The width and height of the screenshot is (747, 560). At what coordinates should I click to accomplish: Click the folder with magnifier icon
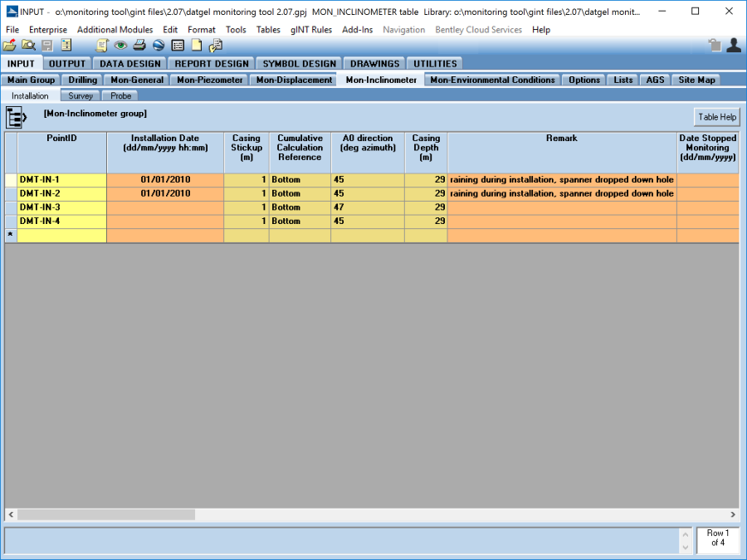28,46
